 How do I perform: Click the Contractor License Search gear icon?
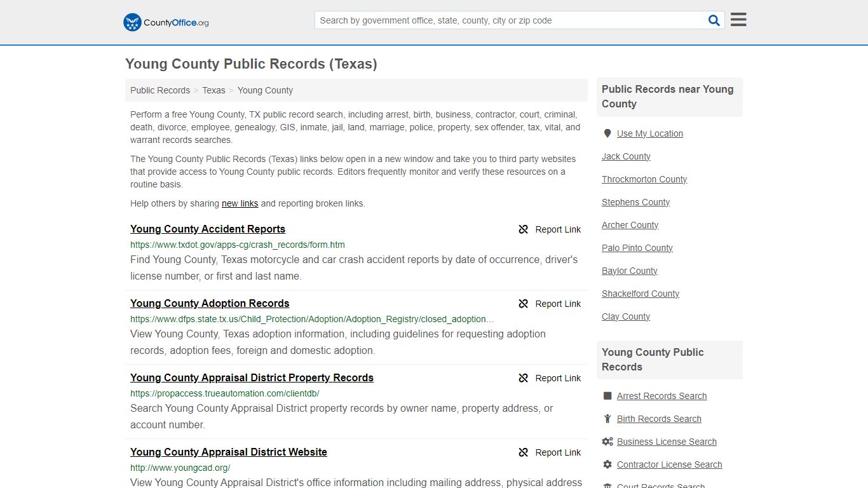point(607,464)
